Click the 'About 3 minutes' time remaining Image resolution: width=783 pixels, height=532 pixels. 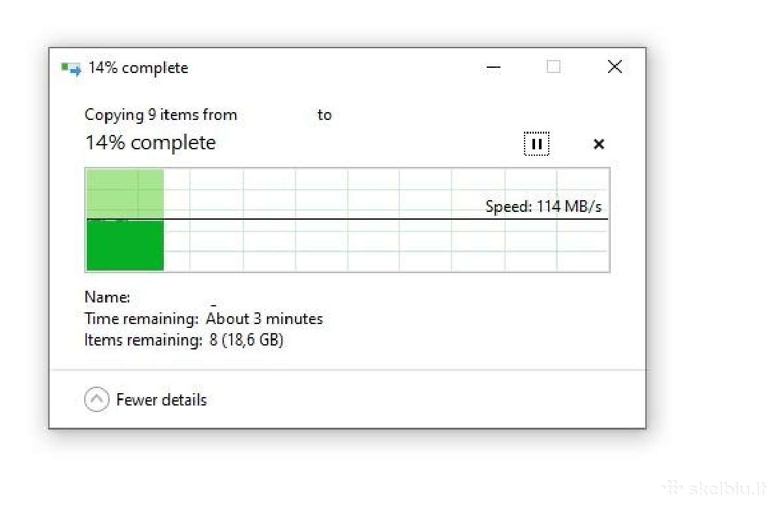[264, 319]
